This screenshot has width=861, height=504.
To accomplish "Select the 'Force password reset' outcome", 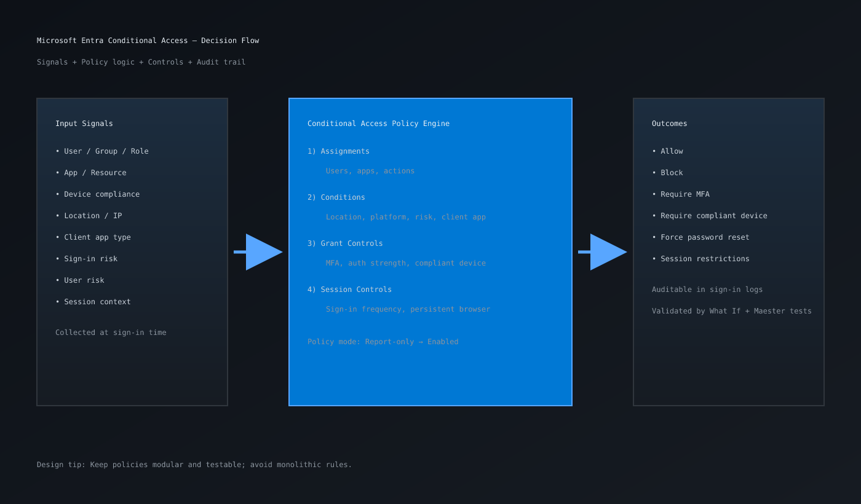I will (x=700, y=237).
